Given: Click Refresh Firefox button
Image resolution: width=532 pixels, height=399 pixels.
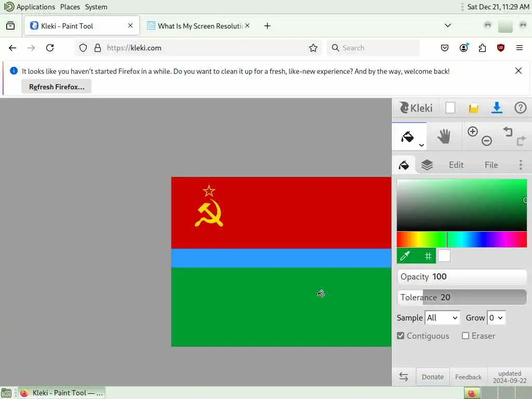Looking at the screenshot, I should click(56, 87).
